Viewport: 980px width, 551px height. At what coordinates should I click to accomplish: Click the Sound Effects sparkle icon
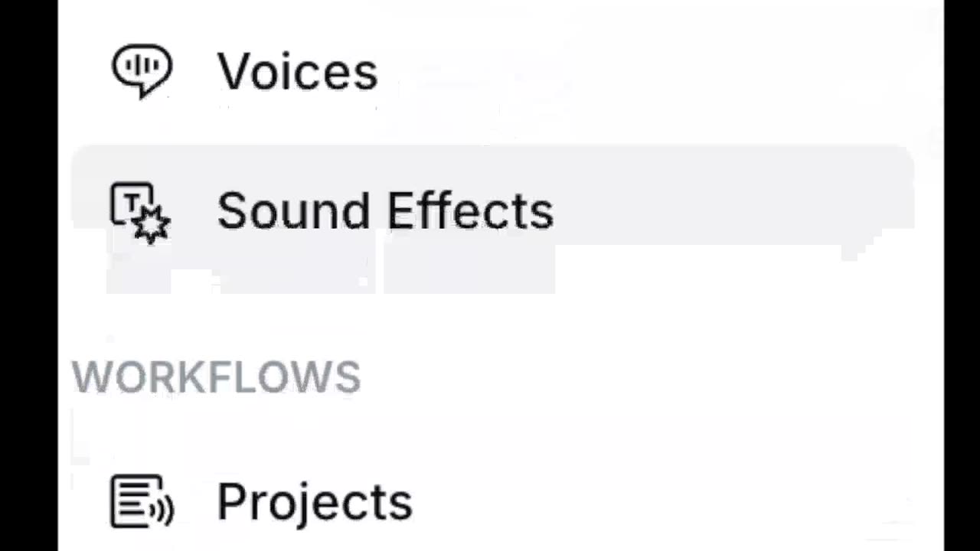point(141,212)
